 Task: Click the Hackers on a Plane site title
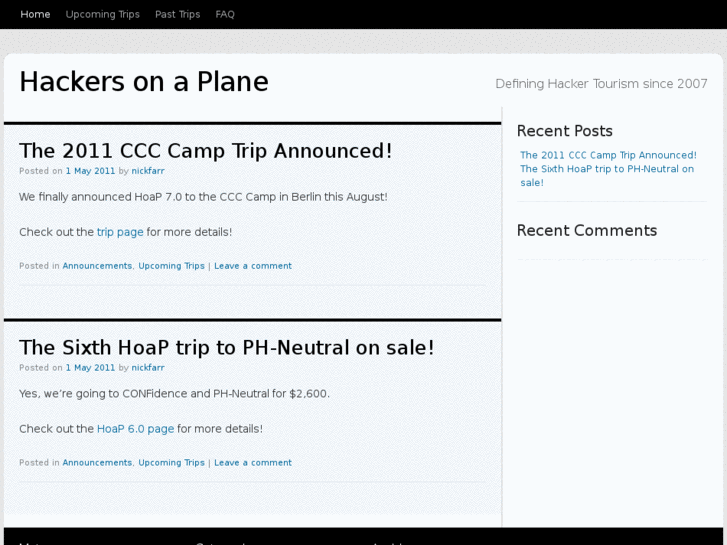144,82
